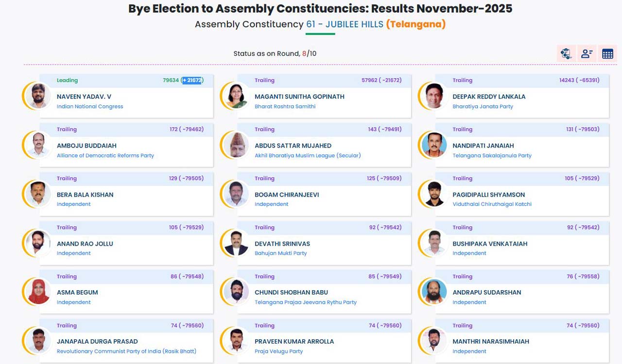Open the constituency results summary icon
This screenshot has width=622, height=364.
pos(566,53)
